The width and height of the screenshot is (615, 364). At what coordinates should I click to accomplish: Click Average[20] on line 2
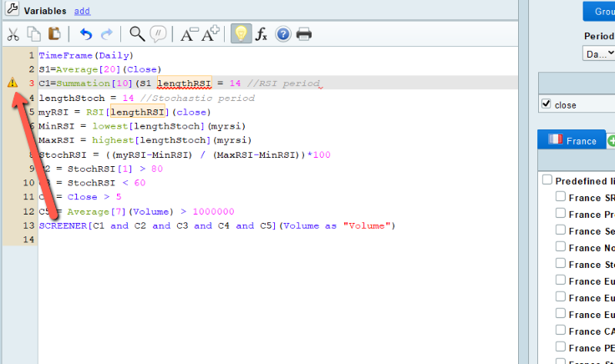pyautogui.click(x=88, y=69)
